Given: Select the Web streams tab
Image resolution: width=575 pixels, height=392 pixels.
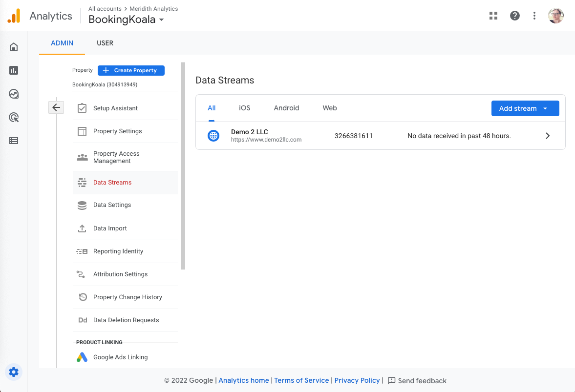Looking at the screenshot, I should (330, 108).
